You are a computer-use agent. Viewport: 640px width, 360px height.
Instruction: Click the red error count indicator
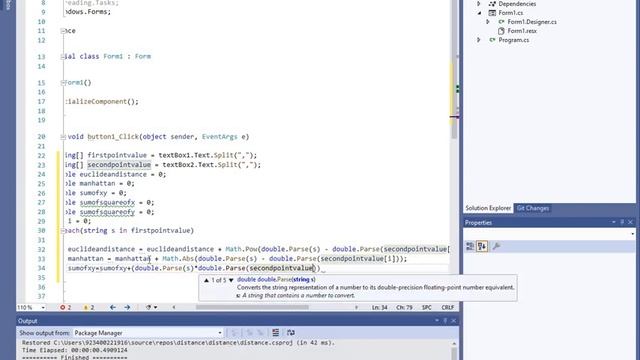tap(65, 307)
